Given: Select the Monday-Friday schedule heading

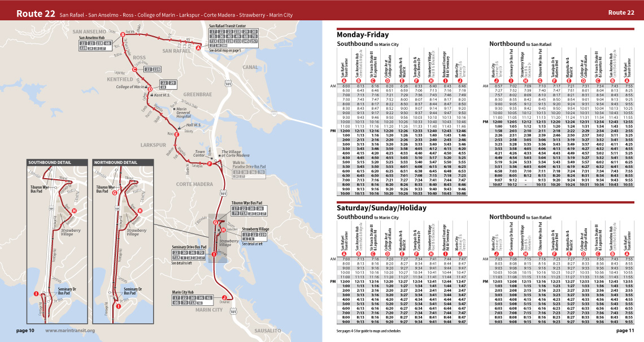Looking at the screenshot, I should (x=362, y=35).
